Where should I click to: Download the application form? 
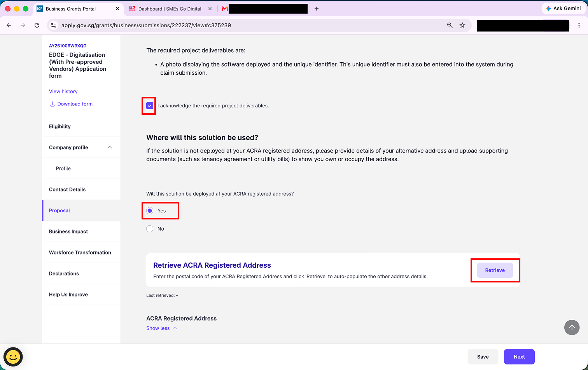click(71, 104)
